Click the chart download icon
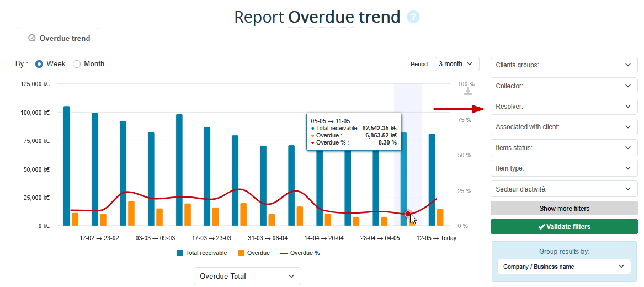The width and height of the screenshot is (644, 287). click(467, 90)
